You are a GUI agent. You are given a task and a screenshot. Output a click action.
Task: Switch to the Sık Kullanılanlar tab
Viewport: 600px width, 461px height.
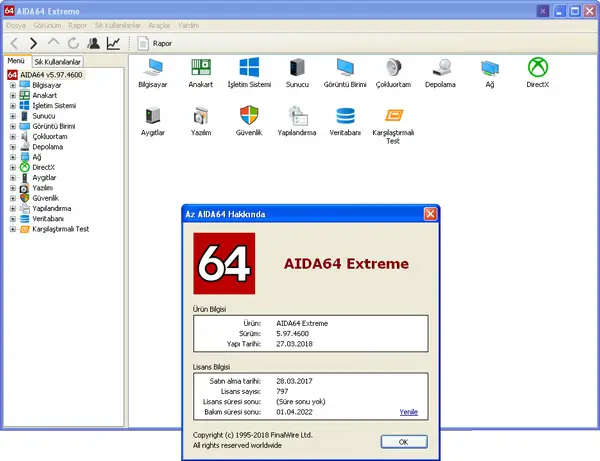tap(60, 62)
